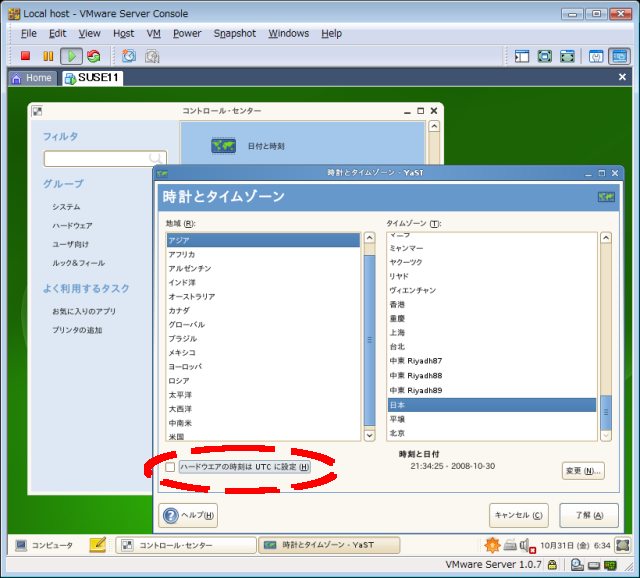Viewport: 640px width, 578px height.
Task: Select 上海 in the time zone list
Action: point(492,333)
